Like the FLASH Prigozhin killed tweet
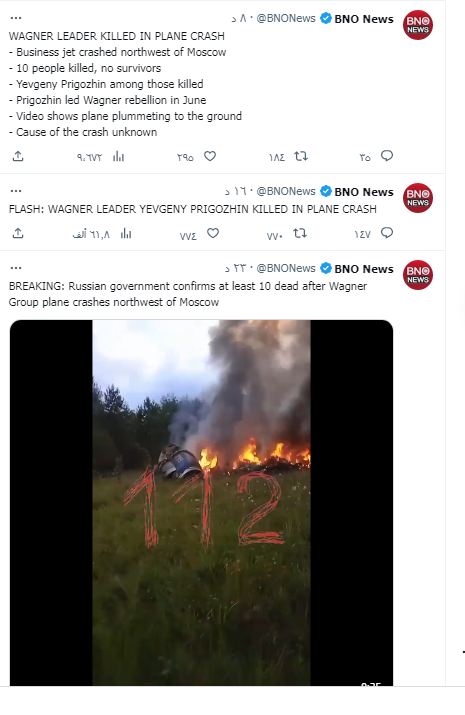465x715 pixels. pyautogui.click(x=213, y=233)
